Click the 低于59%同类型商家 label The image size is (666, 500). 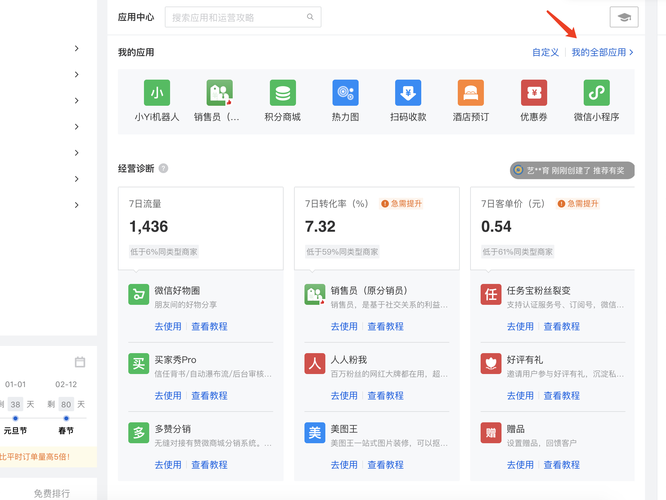pyautogui.click(x=342, y=252)
